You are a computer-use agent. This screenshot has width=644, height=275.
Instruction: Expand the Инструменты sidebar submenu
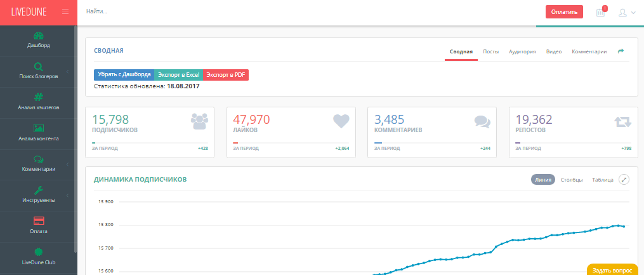[38, 195]
